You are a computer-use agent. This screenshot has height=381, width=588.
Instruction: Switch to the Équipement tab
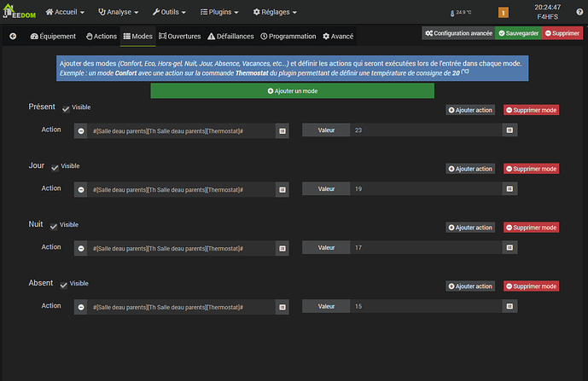tap(53, 37)
